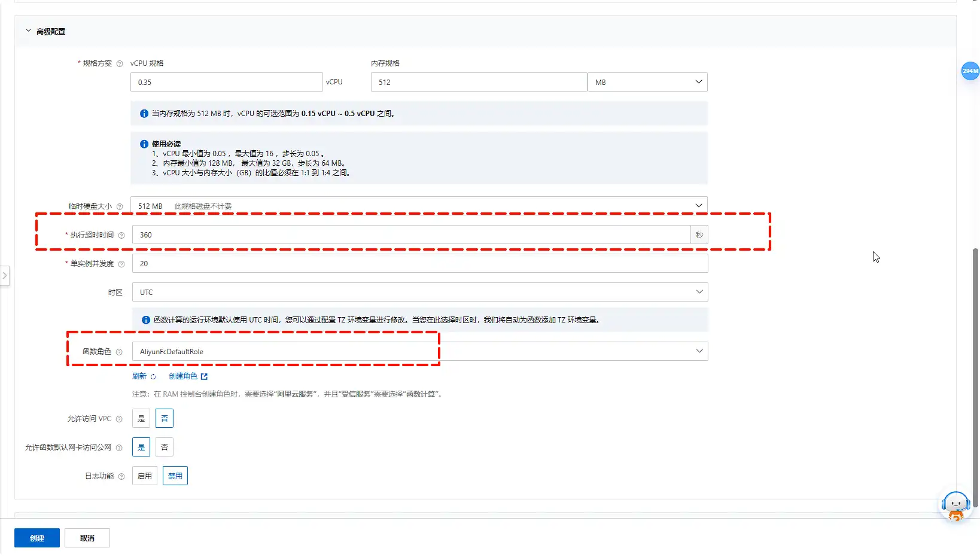Open the MB memory unit dropdown
This screenshot has height=557, width=980.
647,82
